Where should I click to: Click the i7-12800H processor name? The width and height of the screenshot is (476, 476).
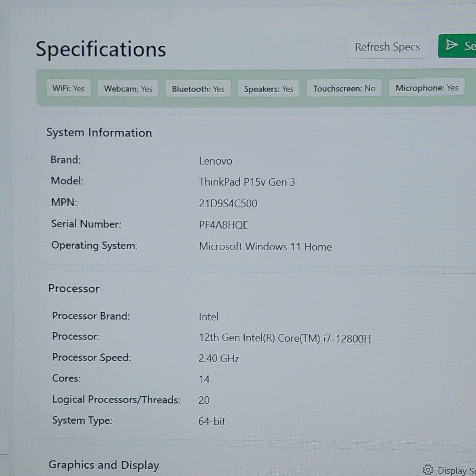(285, 338)
